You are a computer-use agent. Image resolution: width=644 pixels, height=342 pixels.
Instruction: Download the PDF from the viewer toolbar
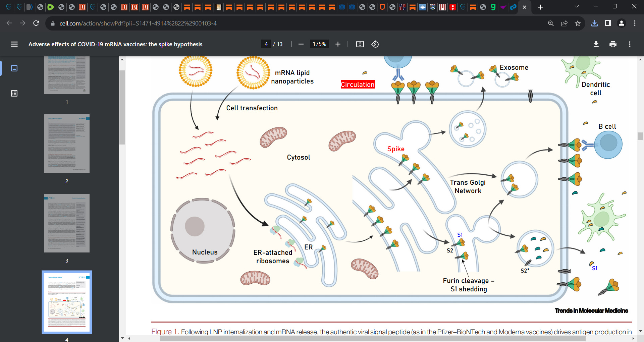click(596, 44)
